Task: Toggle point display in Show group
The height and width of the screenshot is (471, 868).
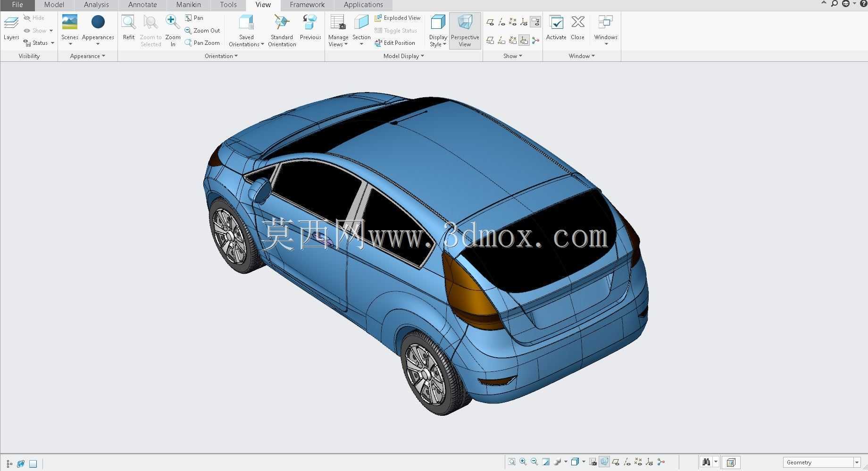Action: [x=513, y=22]
